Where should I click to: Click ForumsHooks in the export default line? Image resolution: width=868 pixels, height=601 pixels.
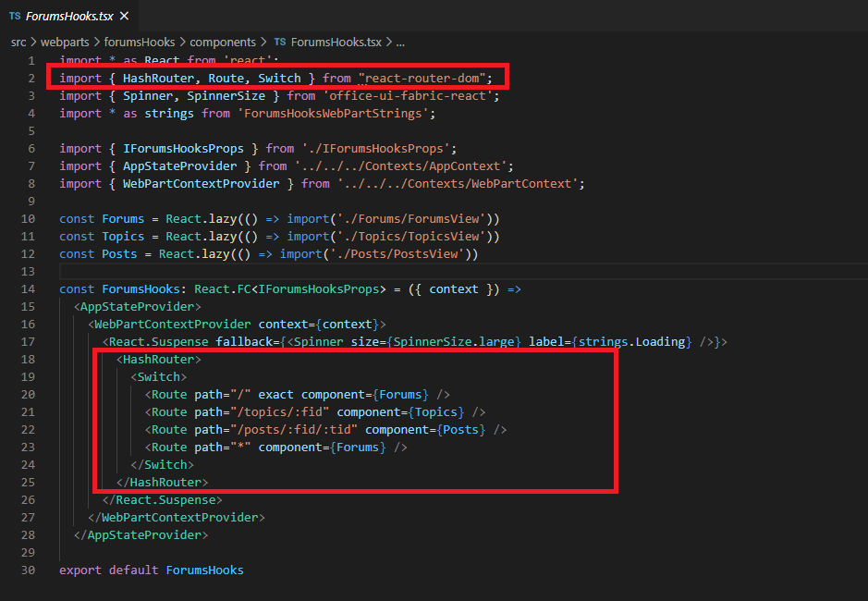click(204, 570)
